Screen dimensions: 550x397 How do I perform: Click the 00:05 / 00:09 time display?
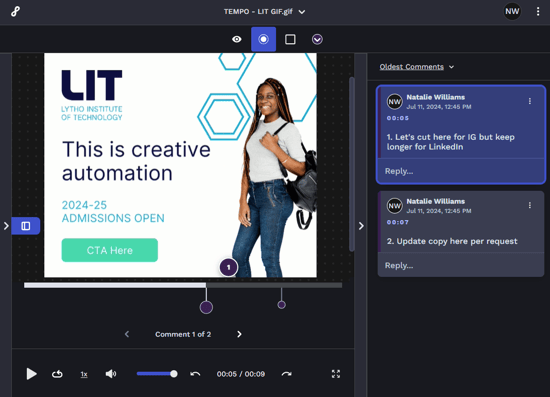[x=241, y=374]
